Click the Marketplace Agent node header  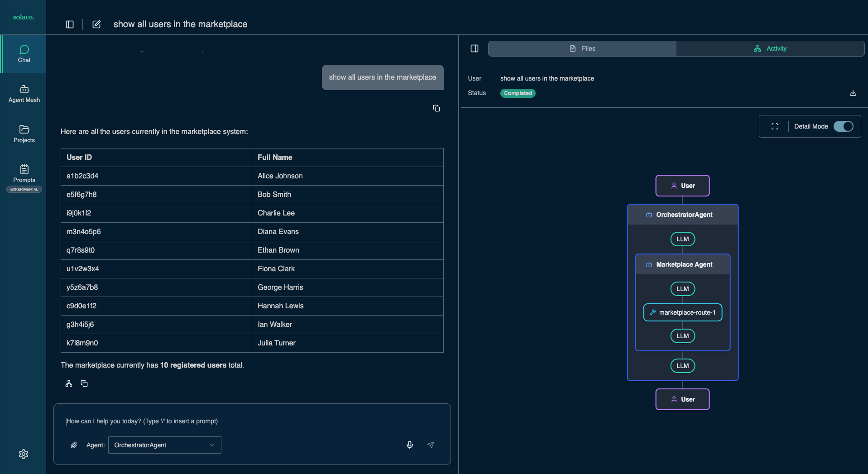(682, 264)
